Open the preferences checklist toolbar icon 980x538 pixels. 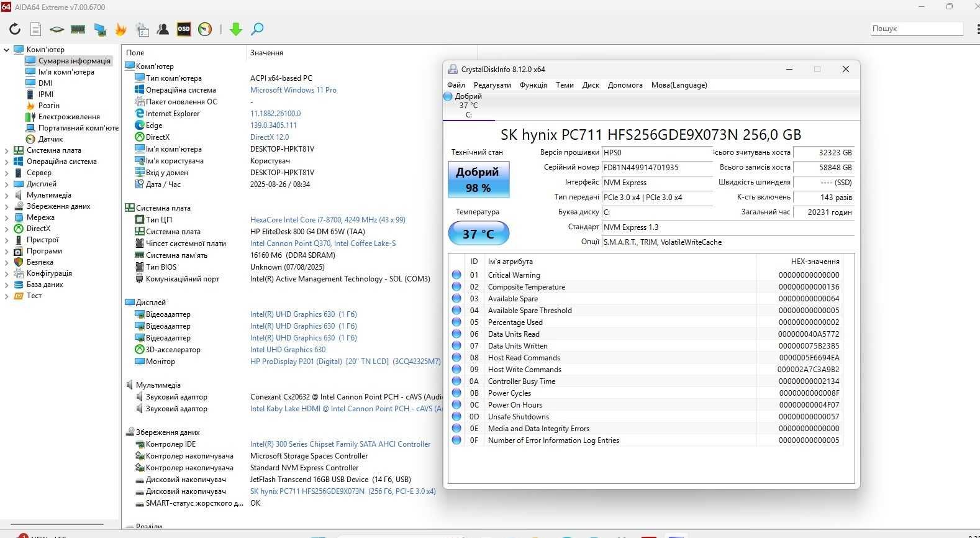tap(142, 29)
